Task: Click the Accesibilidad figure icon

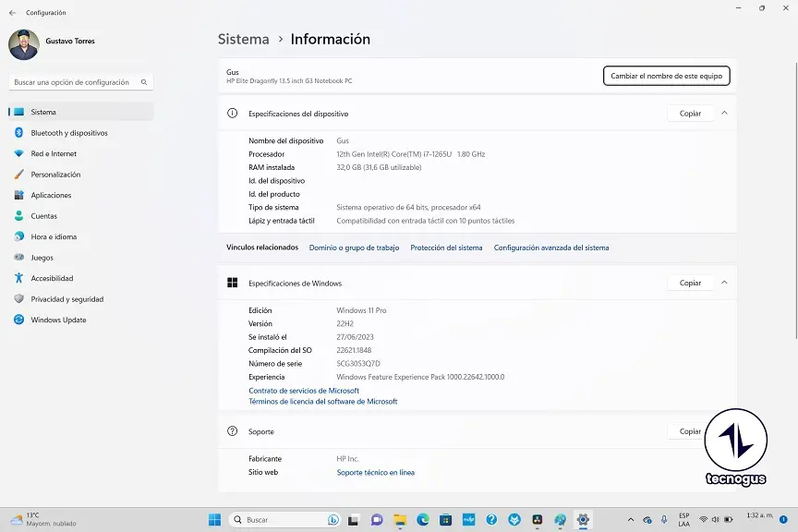Action: pos(18,278)
